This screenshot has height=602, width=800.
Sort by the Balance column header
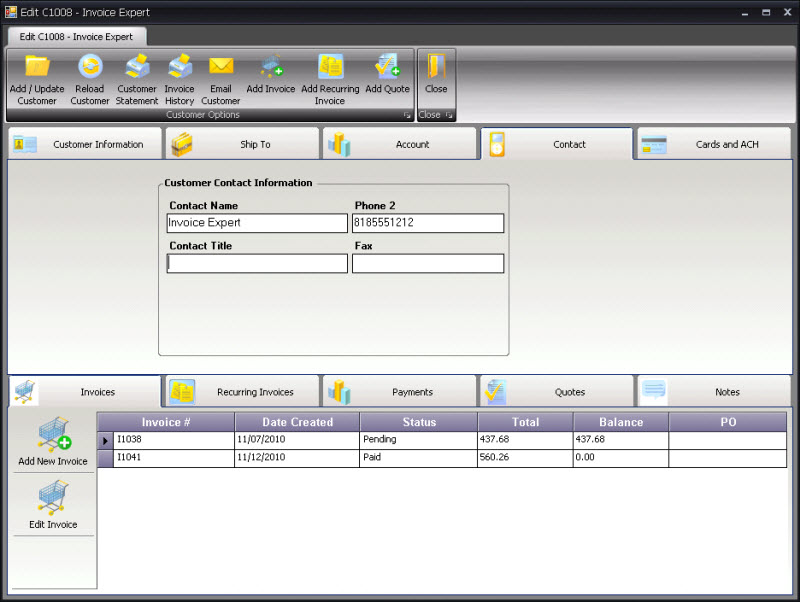pos(621,422)
